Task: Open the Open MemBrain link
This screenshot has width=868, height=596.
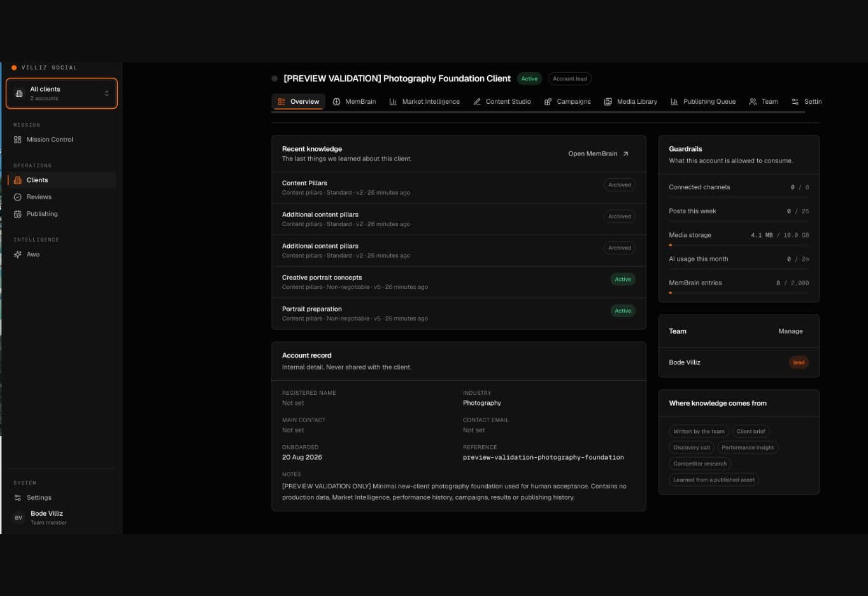Action: coord(599,153)
